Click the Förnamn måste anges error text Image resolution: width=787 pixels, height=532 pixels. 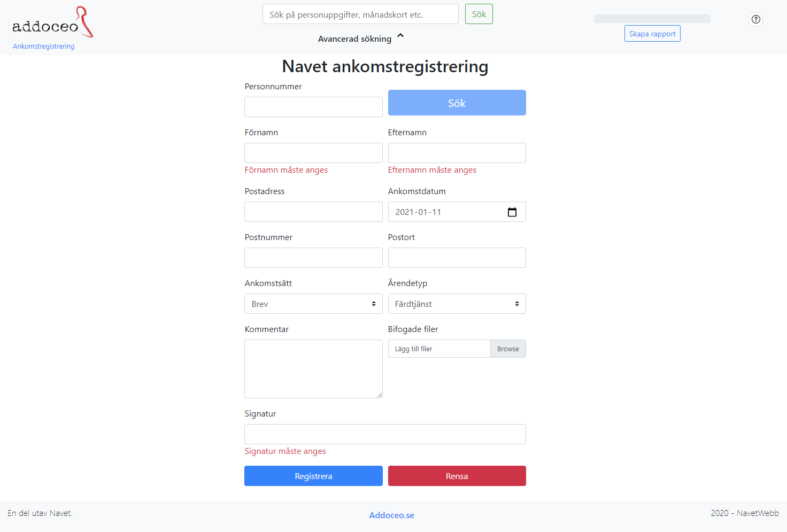point(286,170)
